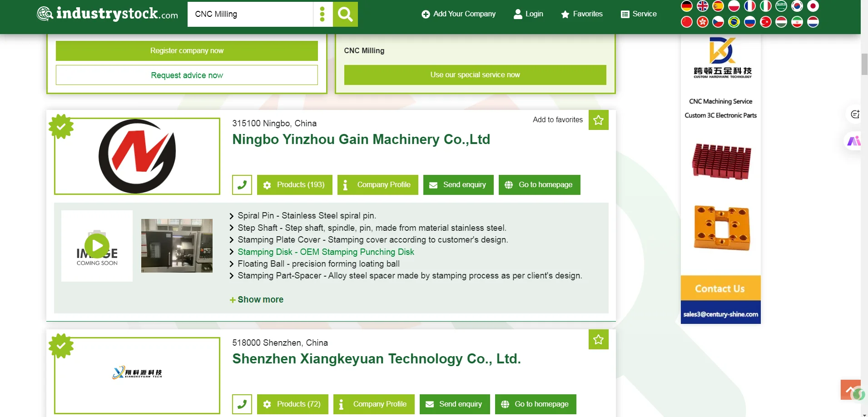Open Add Your Company
This screenshot has width=868, height=417.
tap(459, 14)
